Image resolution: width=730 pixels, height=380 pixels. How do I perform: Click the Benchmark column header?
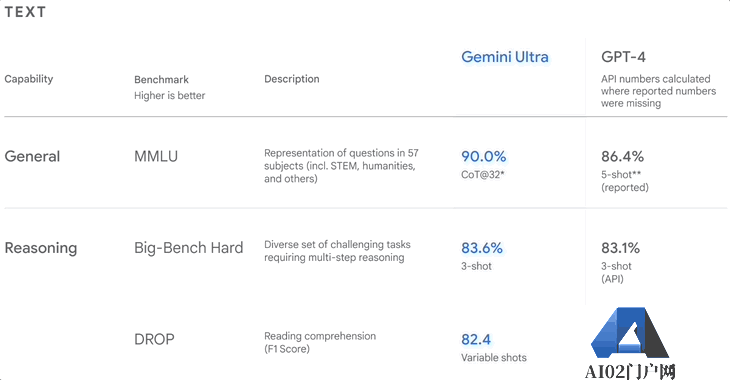pyautogui.click(x=162, y=79)
